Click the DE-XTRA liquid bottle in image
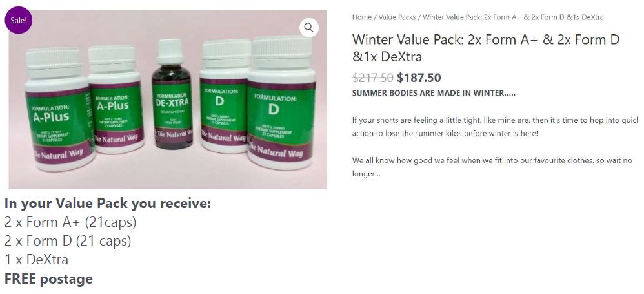The image size is (644, 294). pyautogui.click(x=172, y=94)
